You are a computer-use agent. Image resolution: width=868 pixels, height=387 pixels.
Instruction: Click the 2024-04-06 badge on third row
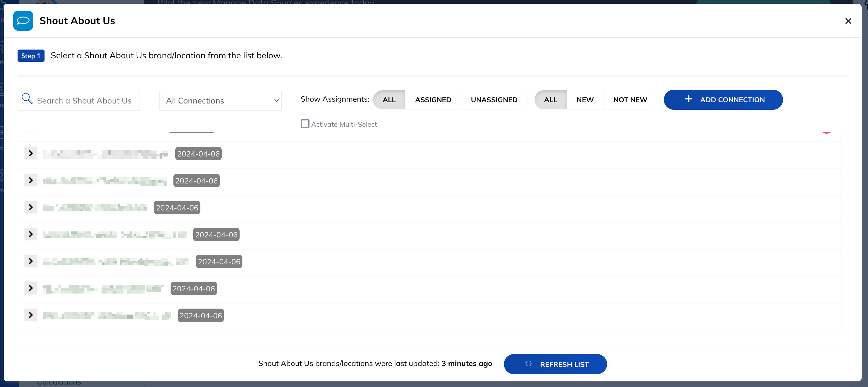pyautogui.click(x=177, y=208)
